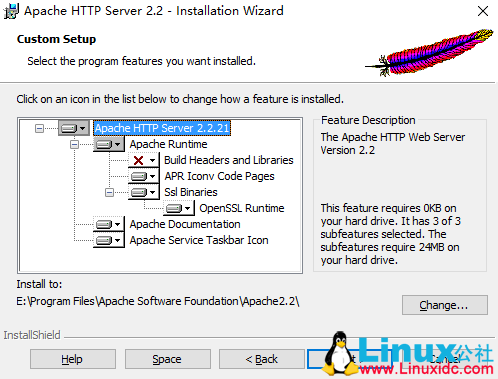Open the Apache Service Taskbar Icon install dropdown

109,240
